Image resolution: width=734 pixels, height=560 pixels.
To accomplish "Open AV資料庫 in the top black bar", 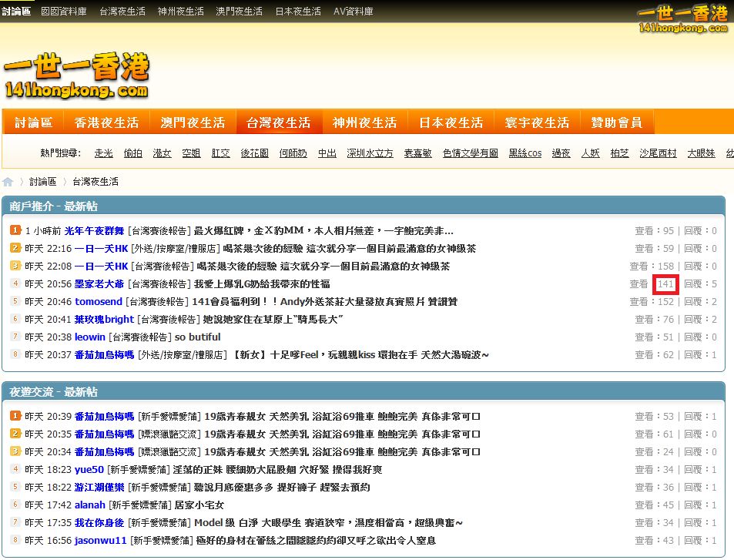I will [353, 12].
